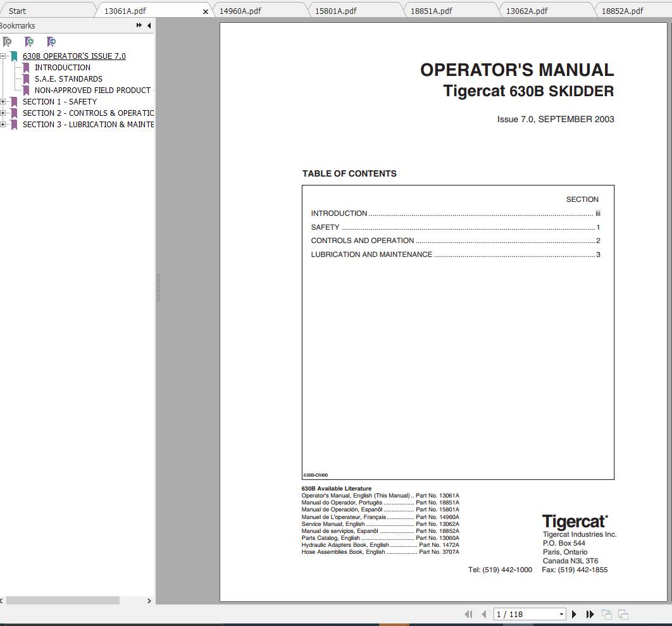
Task: Expand SECTION 1 - SAFETY bookmarks
Action: [x=4, y=101]
